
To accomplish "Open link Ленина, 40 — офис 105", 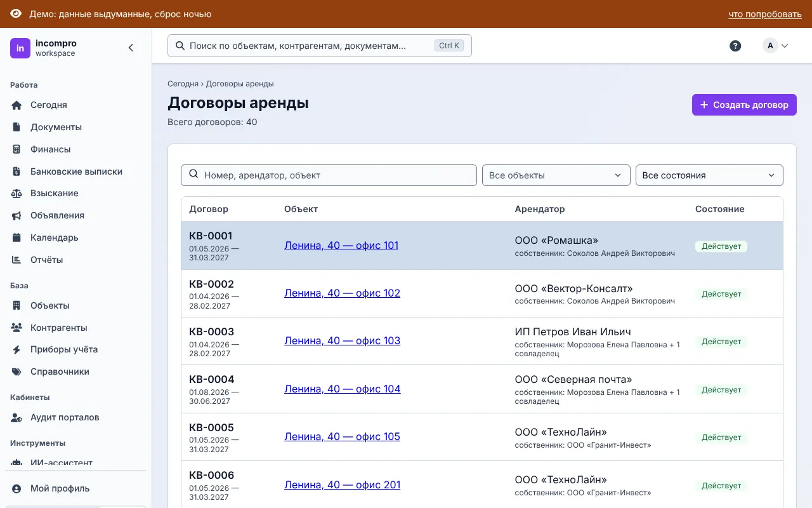I will click(x=342, y=436).
